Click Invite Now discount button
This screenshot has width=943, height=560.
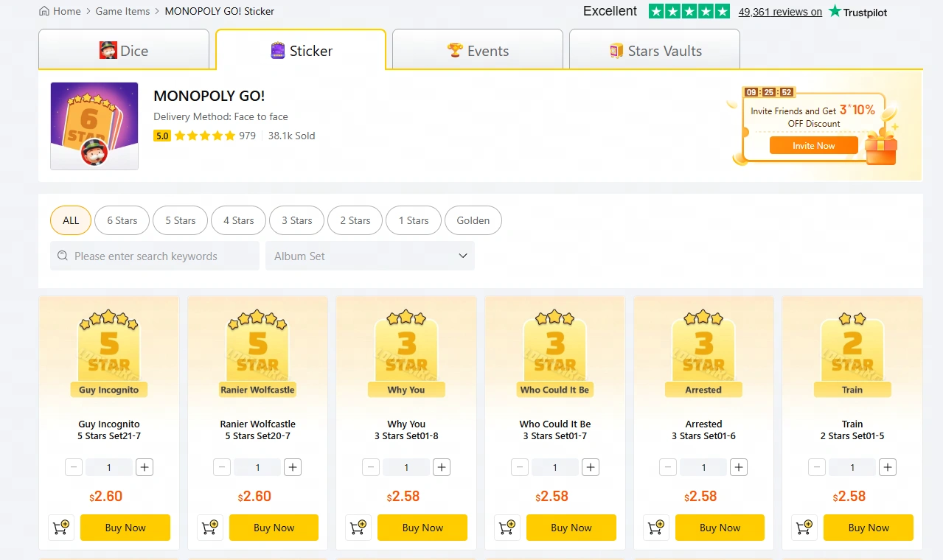pos(814,146)
